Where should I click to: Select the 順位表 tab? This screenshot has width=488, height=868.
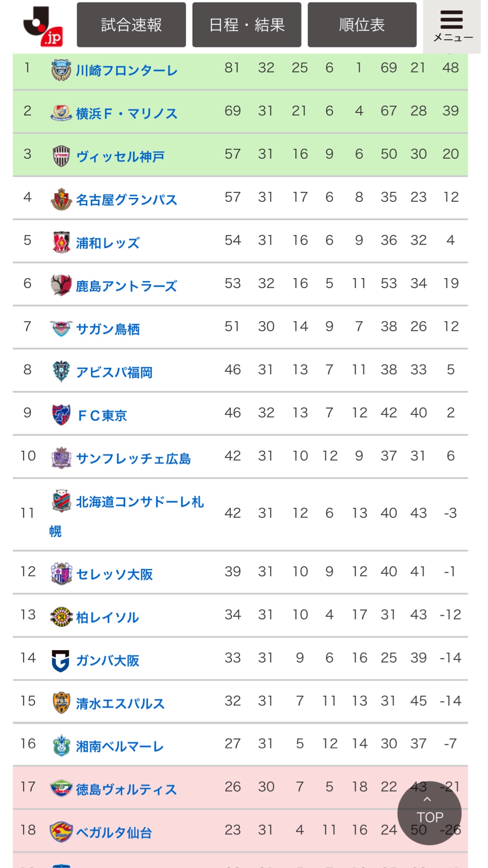tap(362, 25)
